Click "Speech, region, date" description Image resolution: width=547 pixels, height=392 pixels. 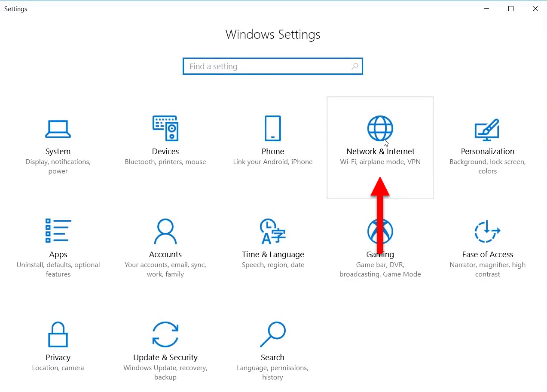coord(273,265)
